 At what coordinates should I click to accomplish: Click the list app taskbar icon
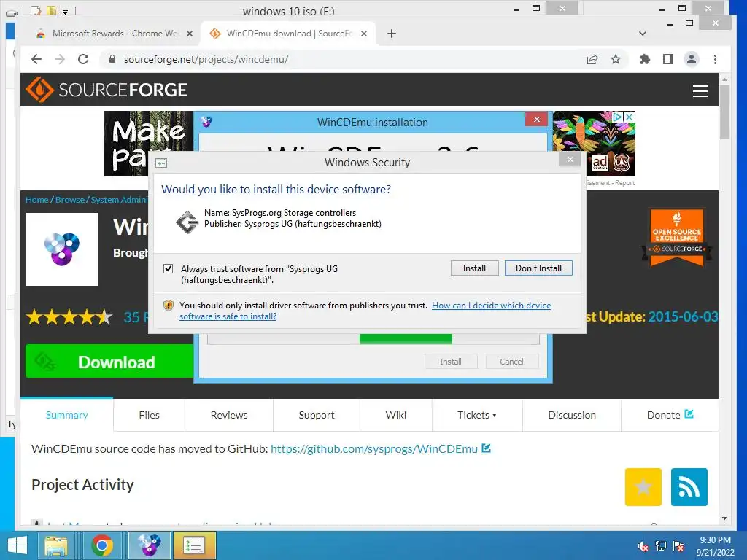[194, 545]
